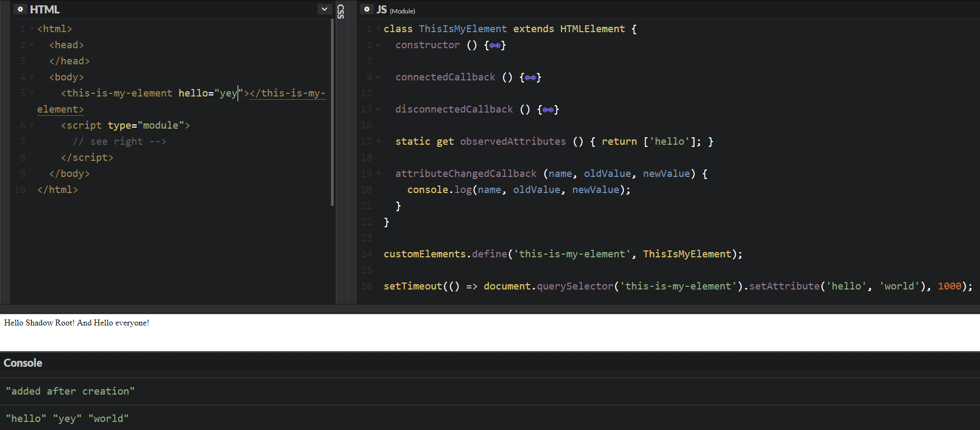Place cursor on the hello="yey" attribute value
This screenshot has width=980, height=430.
pos(229,93)
